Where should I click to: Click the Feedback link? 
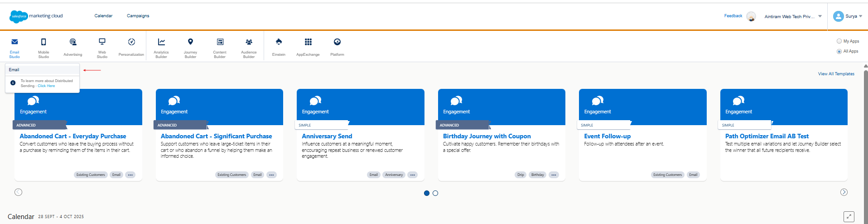[x=733, y=16]
